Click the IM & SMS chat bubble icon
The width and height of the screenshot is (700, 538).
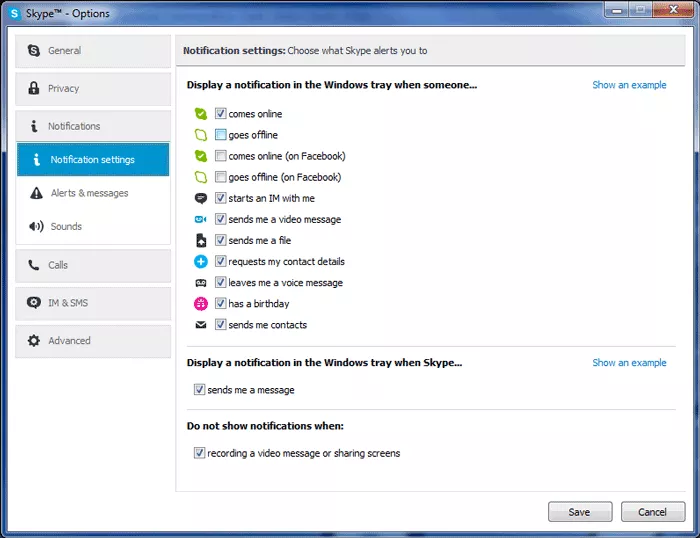[33, 303]
